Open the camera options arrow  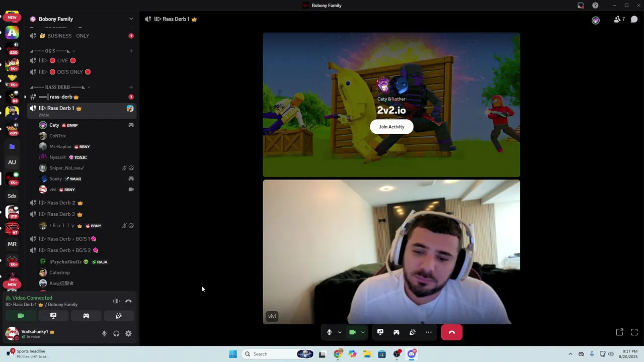tap(363, 332)
